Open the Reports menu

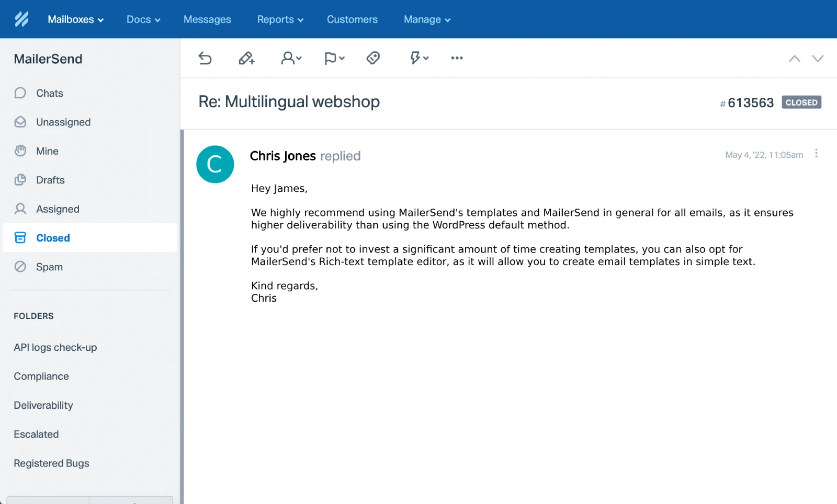[x=280, y=19]
